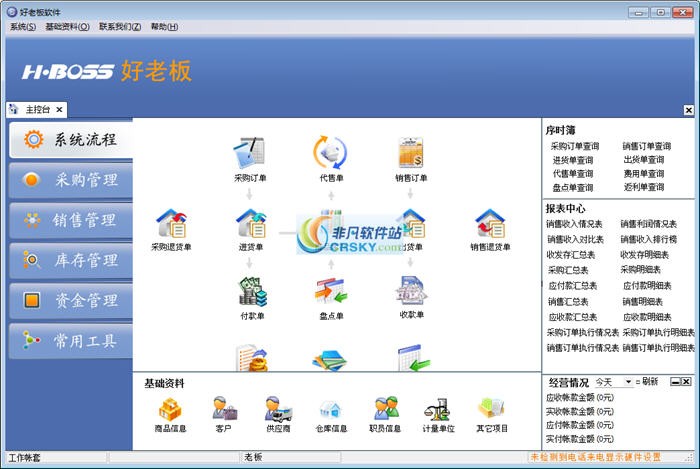Open the 其它项目 other items icon
The image size is (700, 469).
[491, 408]
